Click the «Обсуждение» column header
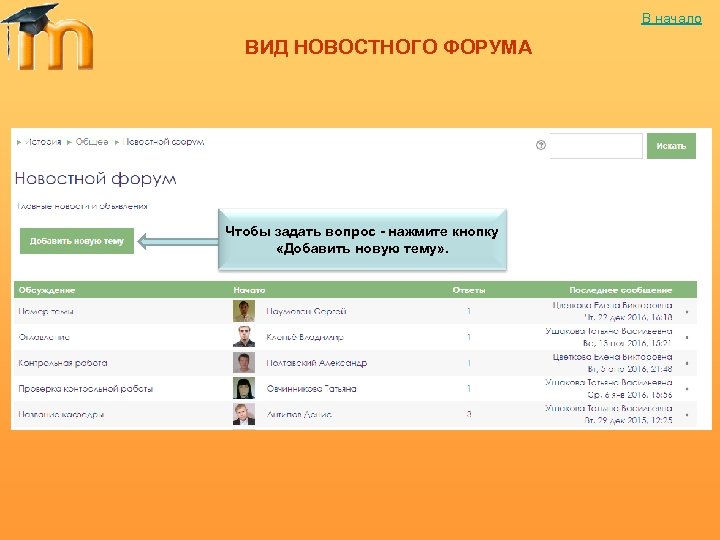The image size is (720, 540). (46, 290)
